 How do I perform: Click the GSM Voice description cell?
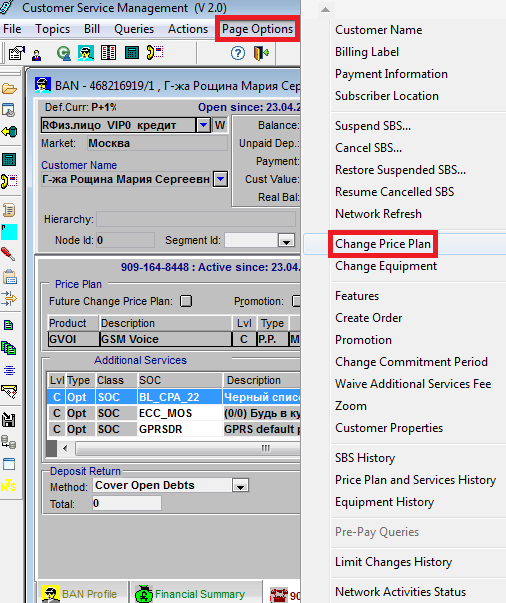pyautogui.click(x=165, y=339)
